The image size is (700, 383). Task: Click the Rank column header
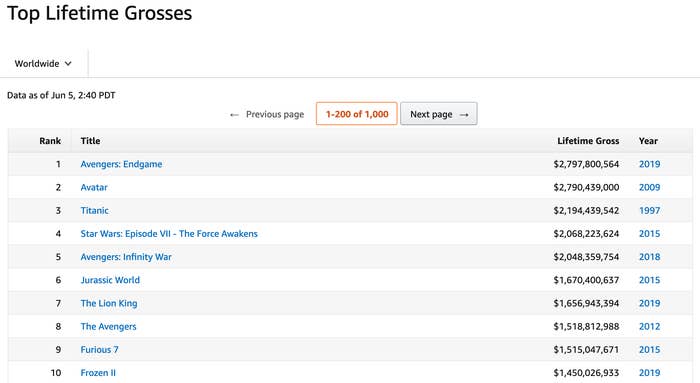pos(50,141)
